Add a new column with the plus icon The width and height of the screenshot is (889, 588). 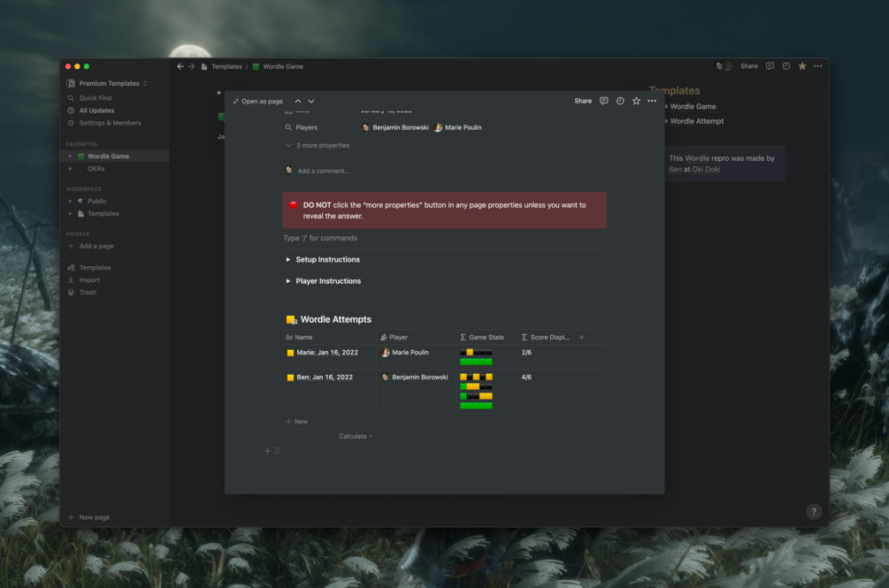(582, 337)
